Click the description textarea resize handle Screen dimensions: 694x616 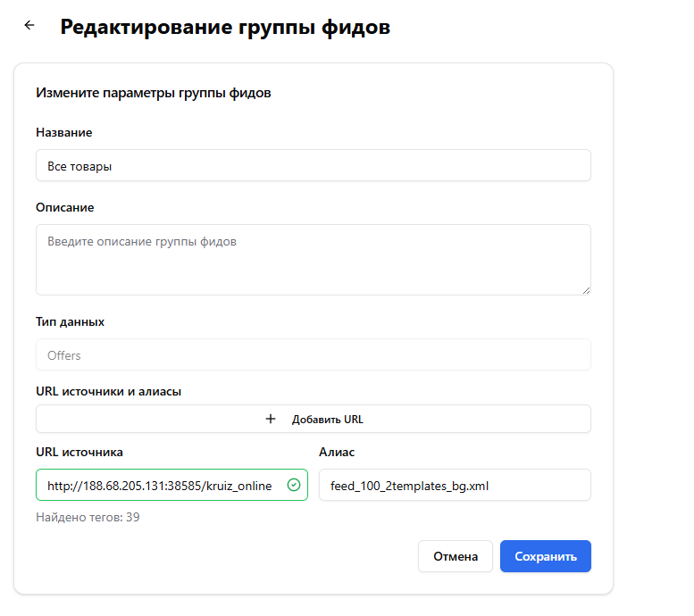pyautogui.click(x=586, y=290)
